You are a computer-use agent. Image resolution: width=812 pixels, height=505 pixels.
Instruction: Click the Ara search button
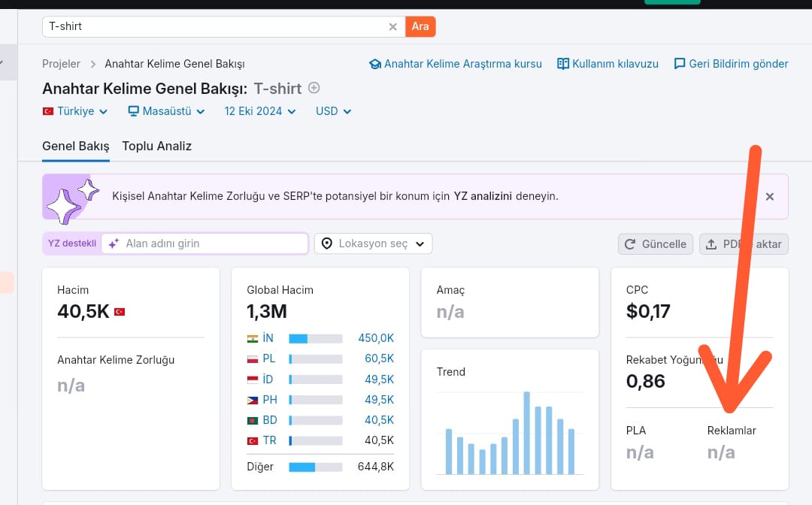pos(420,26)
